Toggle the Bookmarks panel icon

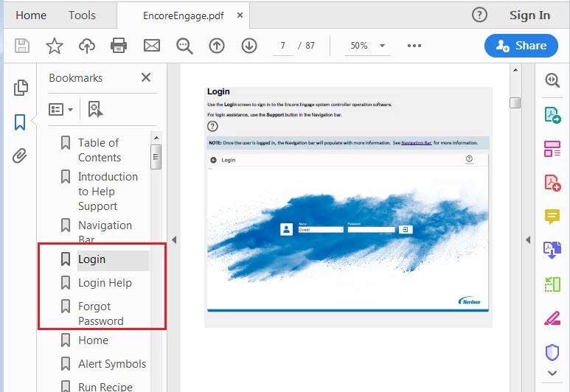coord(20,122)
